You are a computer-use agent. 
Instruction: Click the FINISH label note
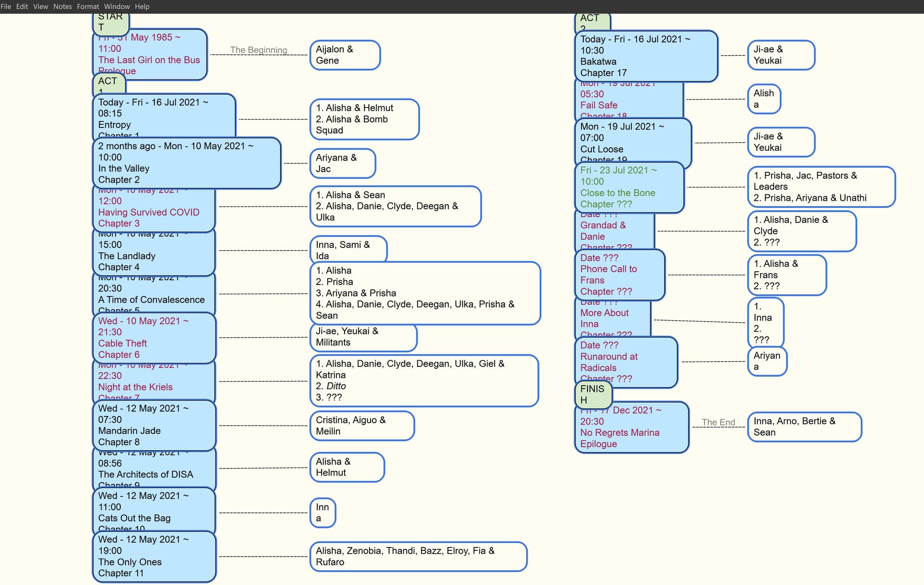(593, 394)
